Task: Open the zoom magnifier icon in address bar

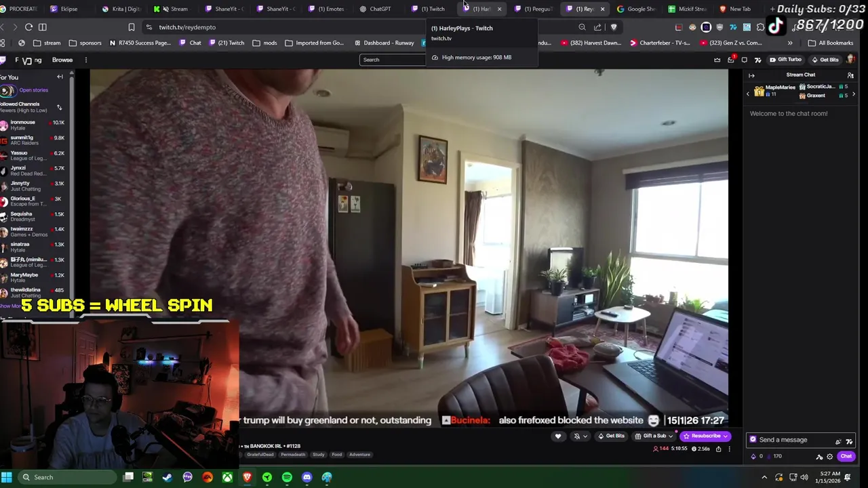Action: [x=582, y=27]
